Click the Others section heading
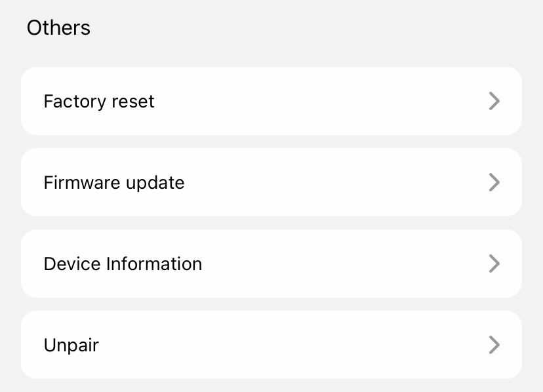This screenshot has width=543, height=392. 58,28
